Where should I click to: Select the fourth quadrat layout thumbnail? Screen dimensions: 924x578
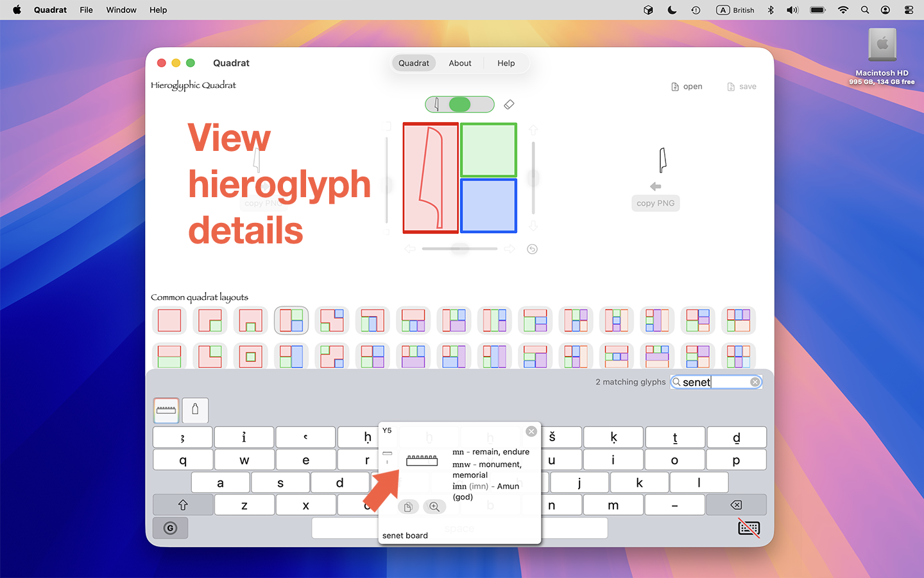coord(291,320)
